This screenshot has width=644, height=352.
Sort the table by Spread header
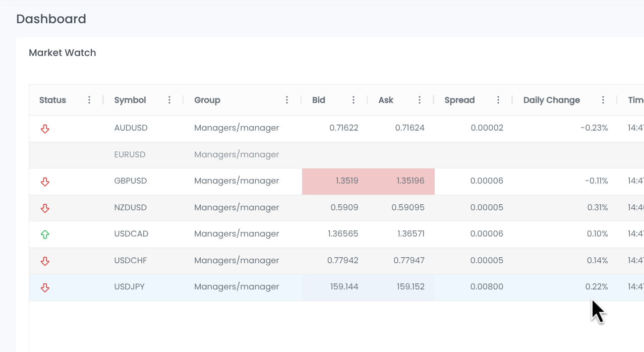click(x=459, y=100)
